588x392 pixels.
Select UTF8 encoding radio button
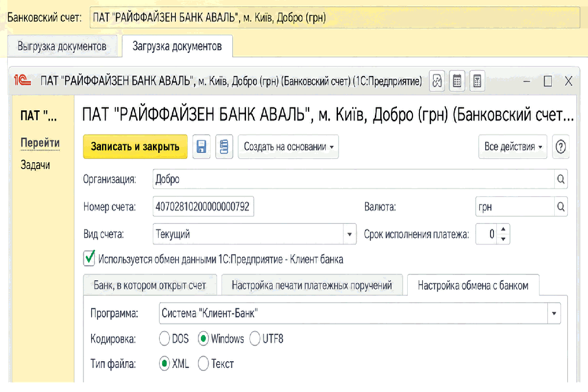(255, 339)
